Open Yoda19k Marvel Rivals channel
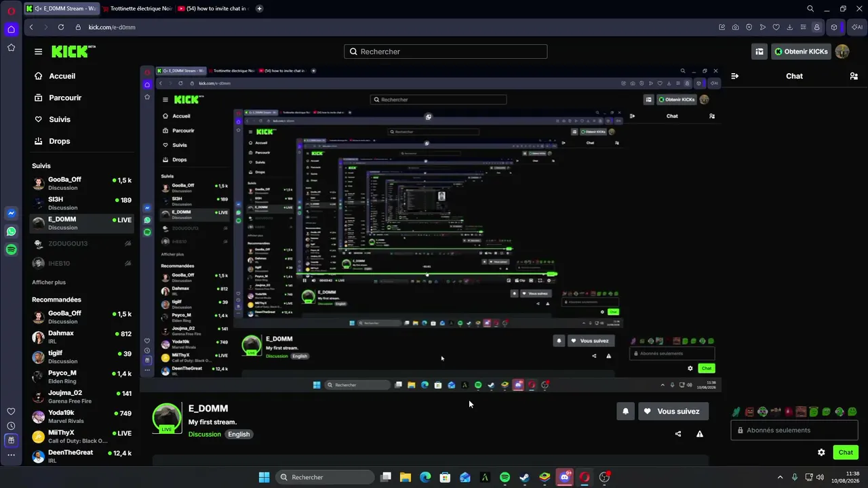868x488 pixels. [81, 416]
